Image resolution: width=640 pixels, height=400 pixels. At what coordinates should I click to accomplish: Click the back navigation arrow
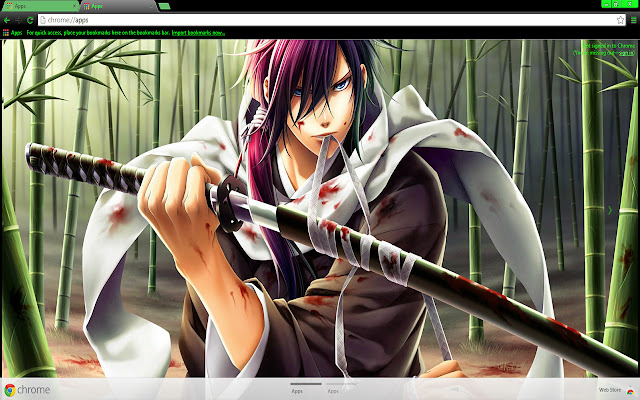[x=7, y=20]
